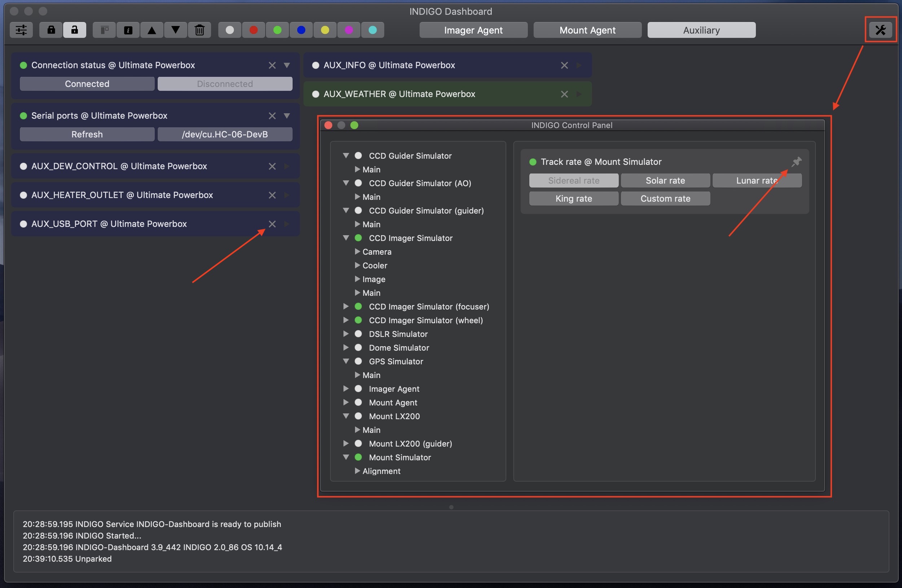Remove AUX_WEATHER panel with X
Screen dimensions: 902x588
564,94
